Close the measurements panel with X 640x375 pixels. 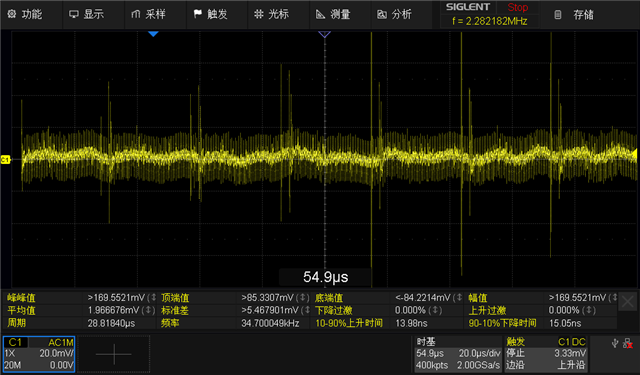[x=627, y=302]
